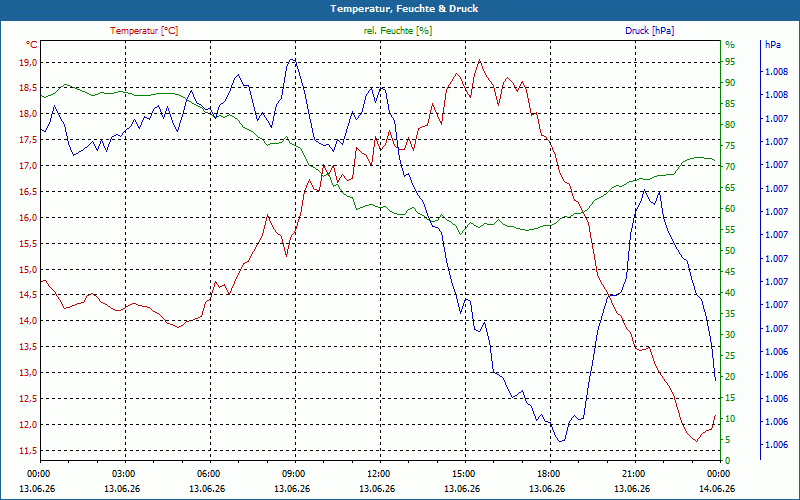Click the 19,0 temperature axis value
Viewport: 800px width, 500px height.
[x=28, y=63]
